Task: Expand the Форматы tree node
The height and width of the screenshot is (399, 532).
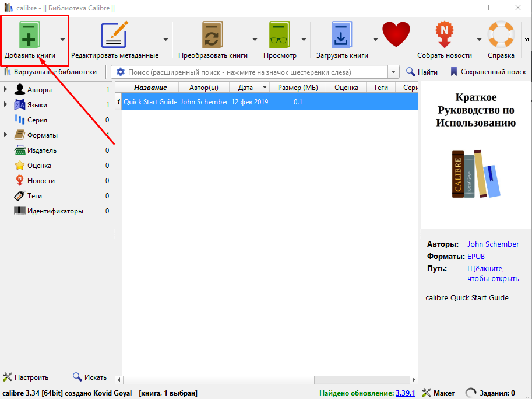Action: (x=5, y=135)
